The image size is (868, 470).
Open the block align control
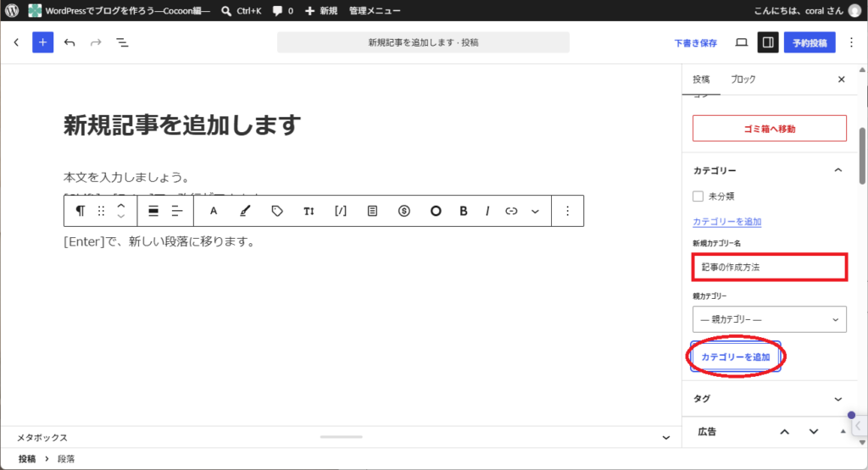(153, 211)
